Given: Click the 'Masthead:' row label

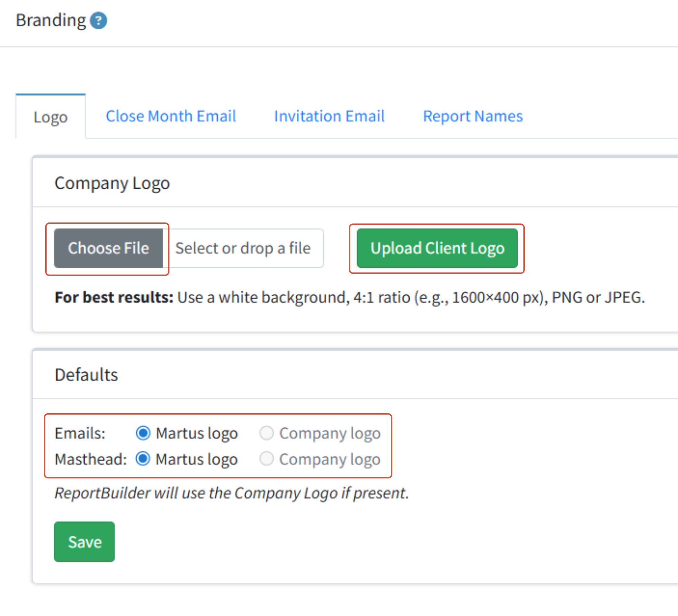Looking at the screenshot, I should 91,459.
